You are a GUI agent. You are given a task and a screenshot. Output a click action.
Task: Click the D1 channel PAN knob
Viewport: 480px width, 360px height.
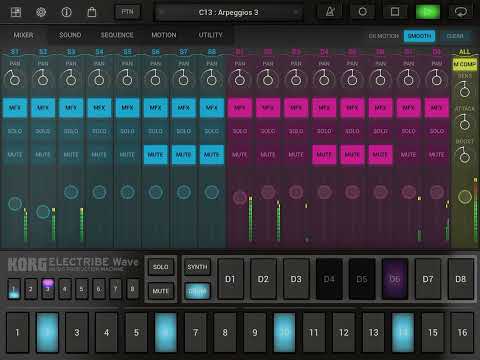coord(240,79)
